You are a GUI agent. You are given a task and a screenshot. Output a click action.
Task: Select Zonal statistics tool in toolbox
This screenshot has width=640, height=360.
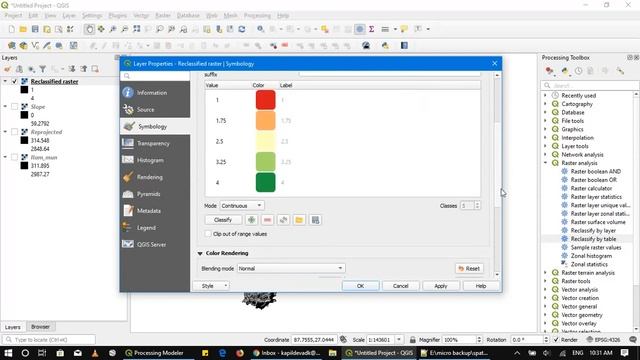pyautogui.click(x=589, y=264)
